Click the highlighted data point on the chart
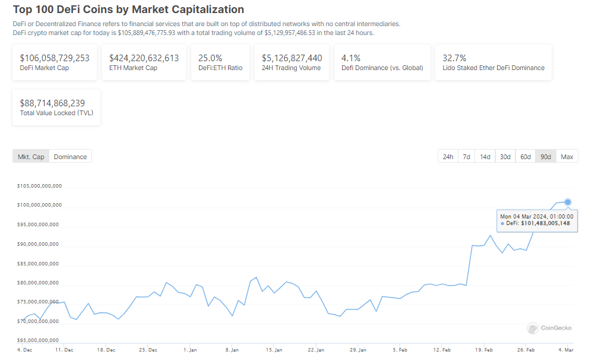Viewport: 598px width, 364px height. point(568,202)
